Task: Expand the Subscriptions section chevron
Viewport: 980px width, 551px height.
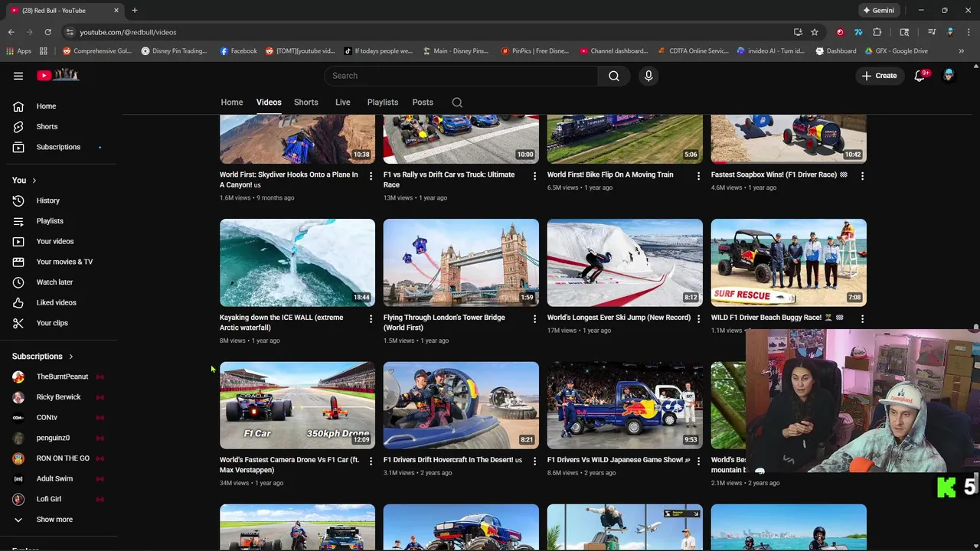Action: [x=70, y=357]
